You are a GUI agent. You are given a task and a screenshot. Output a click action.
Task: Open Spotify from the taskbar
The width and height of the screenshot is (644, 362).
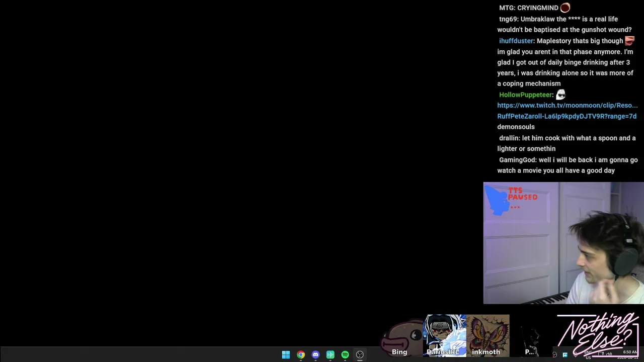[x=345, y=355]
